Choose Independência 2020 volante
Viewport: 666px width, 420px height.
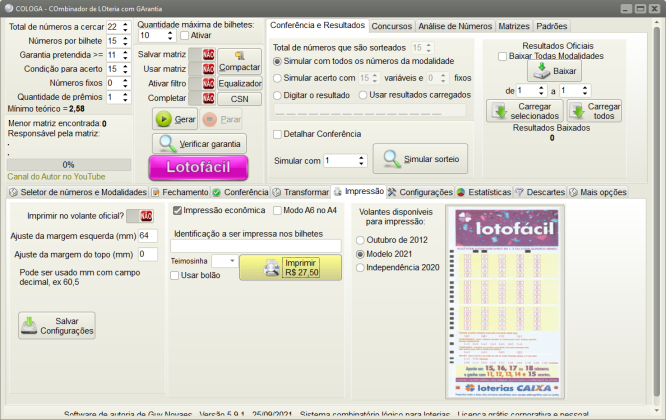pos(360,268)
